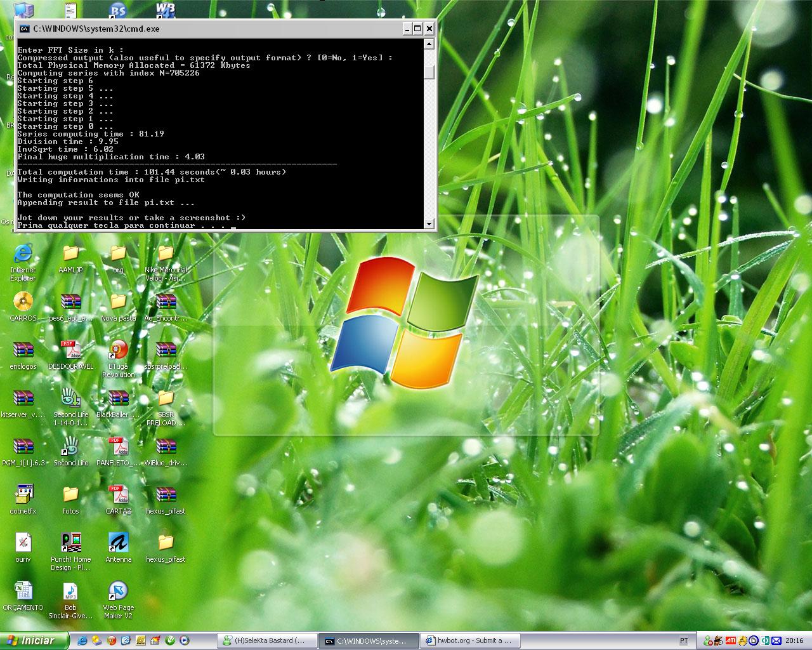
Task: Open the CARROS disc icon
Action: coord(23,302)
